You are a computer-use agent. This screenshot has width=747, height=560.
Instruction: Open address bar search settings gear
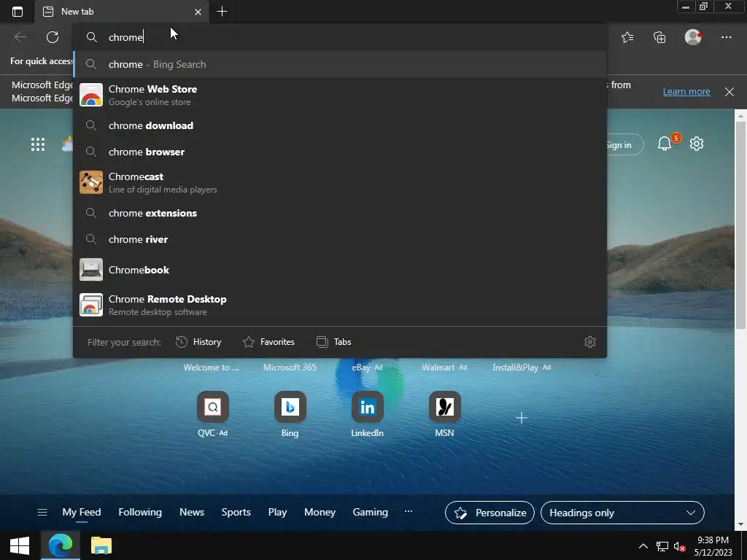pyautogui.click(x=589, y=342)
